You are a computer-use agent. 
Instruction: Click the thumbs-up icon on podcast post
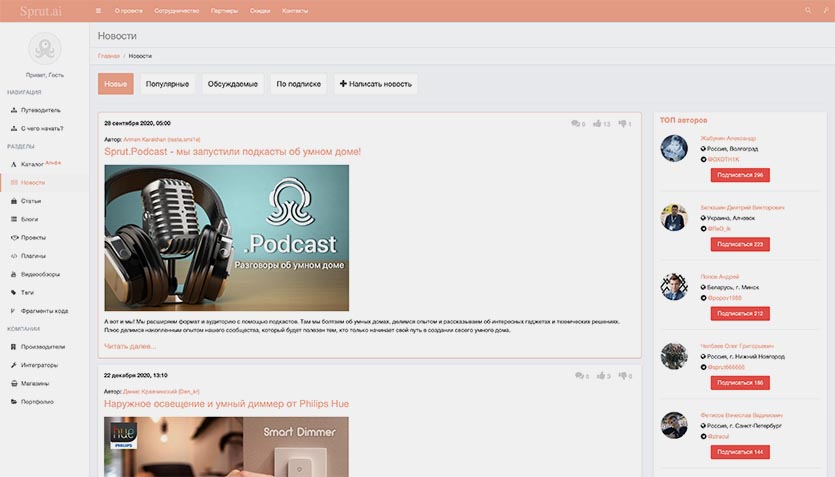coord(597,124)
